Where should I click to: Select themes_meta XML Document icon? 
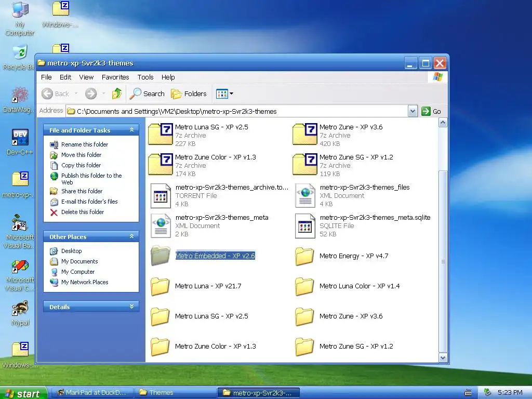[x=161, y=226]
